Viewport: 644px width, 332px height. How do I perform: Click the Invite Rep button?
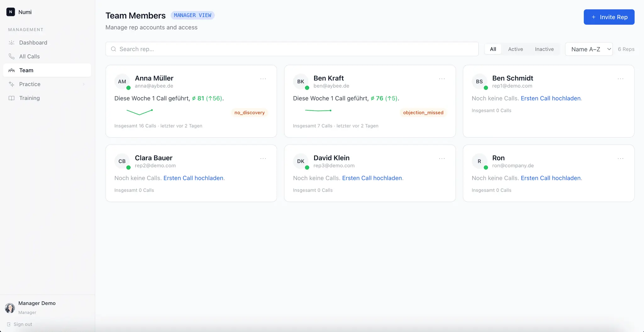pyautogui.click(x=609, y=17)
